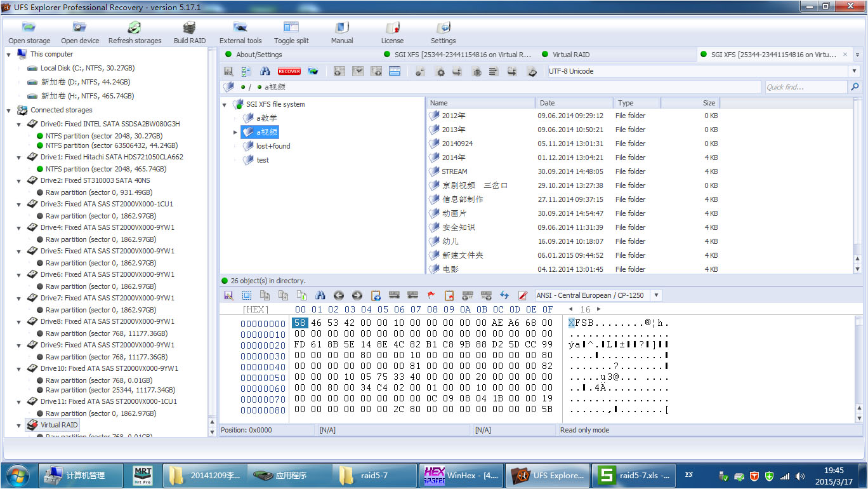The height and width of the screenshot is (489, 868).
Task: Click the binoculars search icon in hex toolbar
Action: tap(320, 295)
